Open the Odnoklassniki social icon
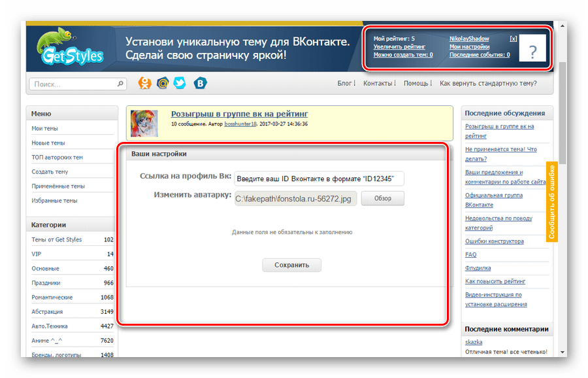 pyautogui.click(x=145, y=83)
